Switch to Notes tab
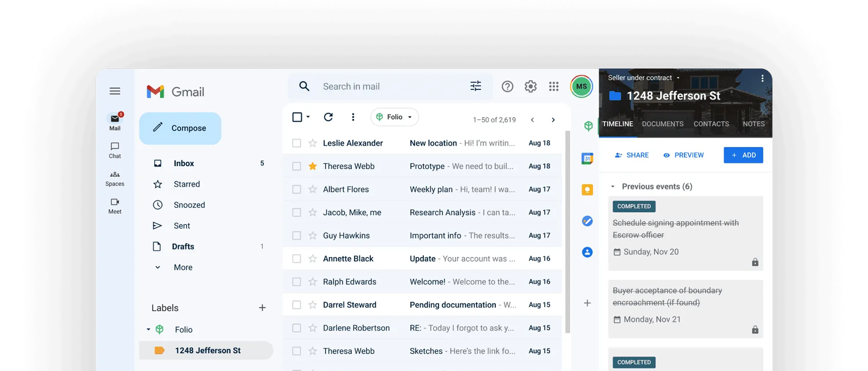Screen dimensions: 868x371 753,124
